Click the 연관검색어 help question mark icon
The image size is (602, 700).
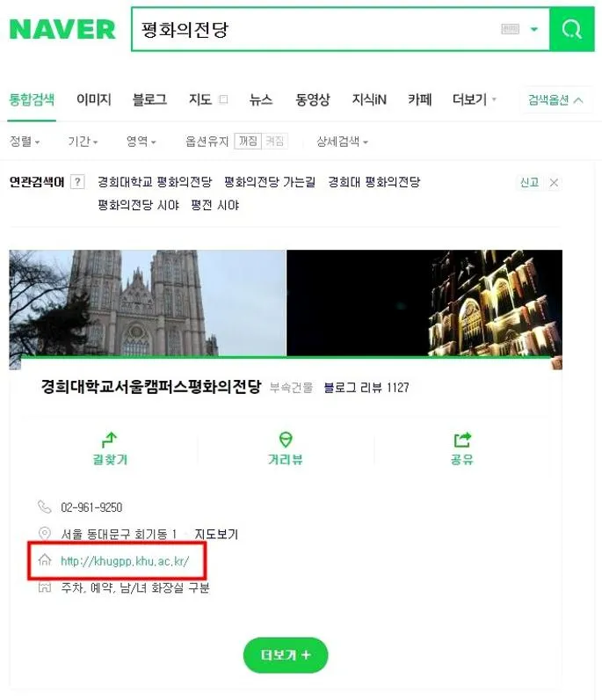pyautogui.click(x=77, y=182)
